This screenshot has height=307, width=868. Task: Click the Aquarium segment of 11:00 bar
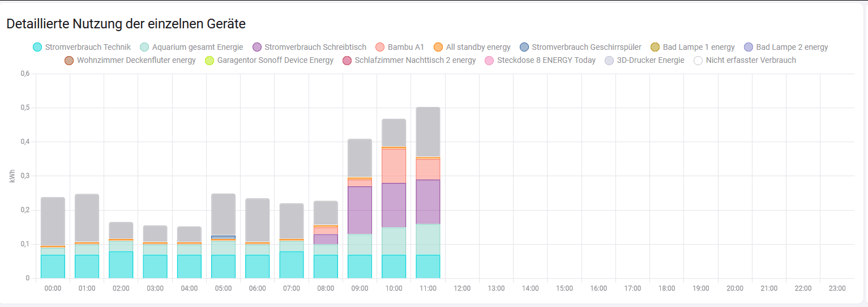[x=428, y=240]
